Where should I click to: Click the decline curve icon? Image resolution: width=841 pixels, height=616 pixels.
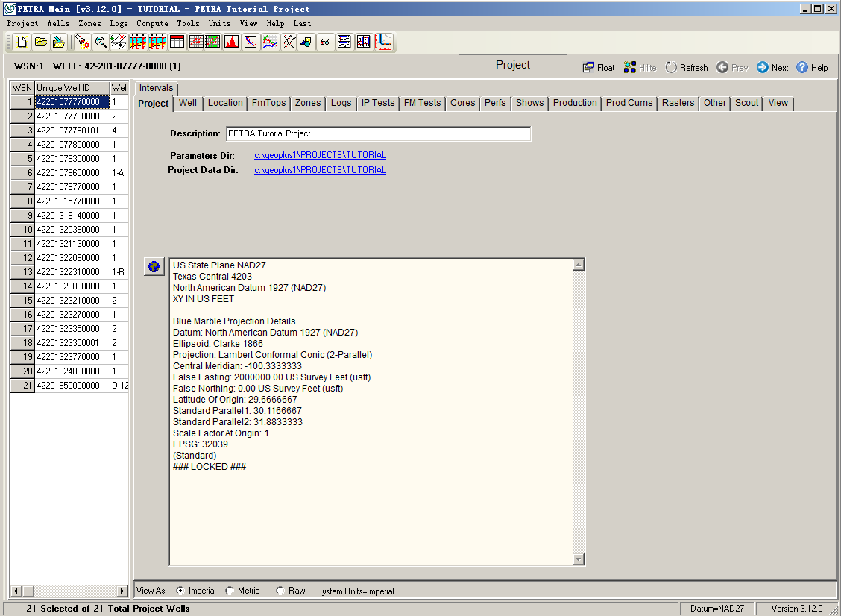click(251, 42)
